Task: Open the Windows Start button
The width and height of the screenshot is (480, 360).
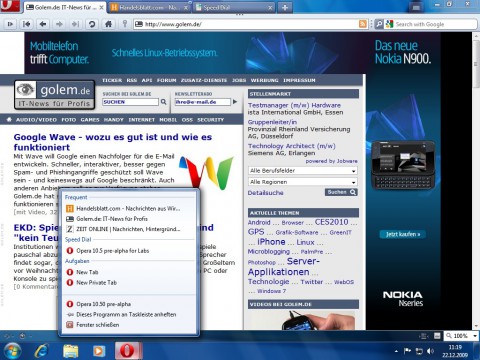Action: pyautogui.click(x=11, y=351)
